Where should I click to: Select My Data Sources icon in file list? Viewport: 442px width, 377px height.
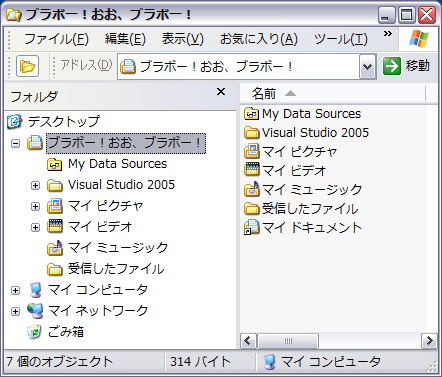(252, 114)
